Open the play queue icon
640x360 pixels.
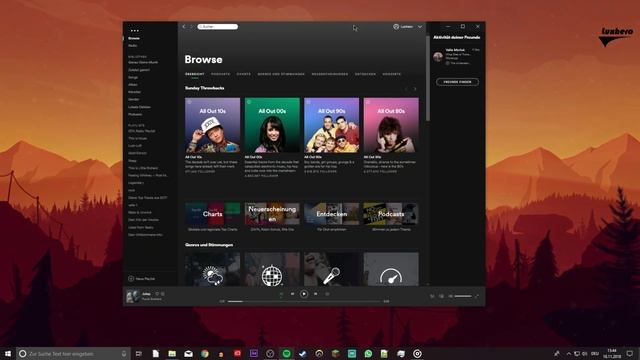[432, 296]
